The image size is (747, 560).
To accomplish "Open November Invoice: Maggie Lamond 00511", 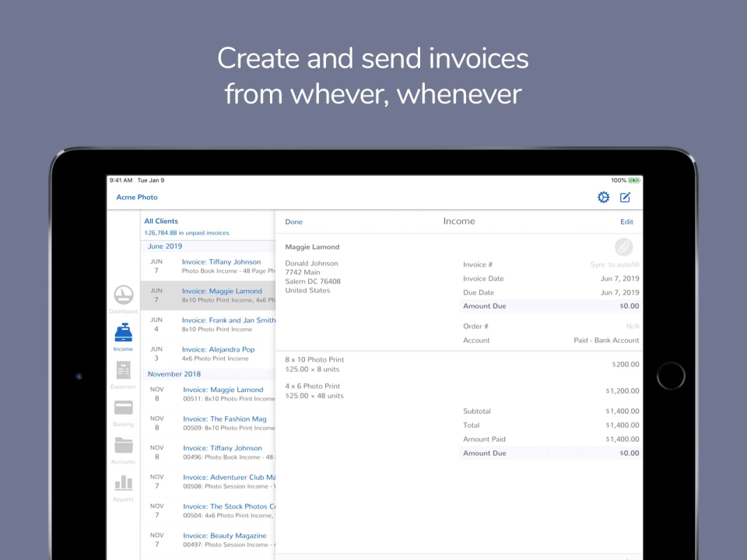I will click(209, 394).
